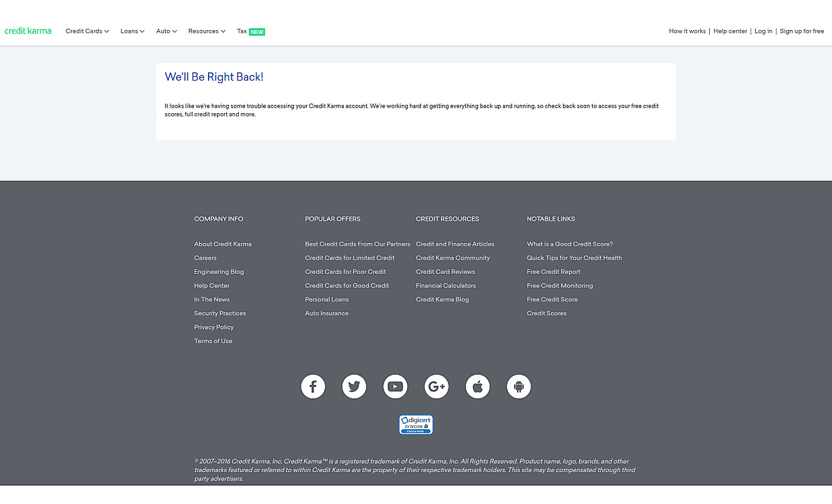This screenshot has height=504, width=832.
Task: Open the How it works link
Action: coord(687,31)
